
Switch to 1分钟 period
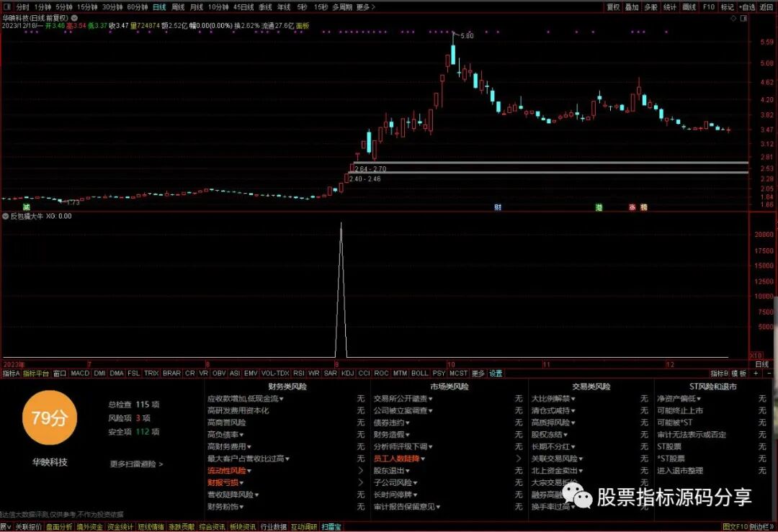tap(43, 7)
